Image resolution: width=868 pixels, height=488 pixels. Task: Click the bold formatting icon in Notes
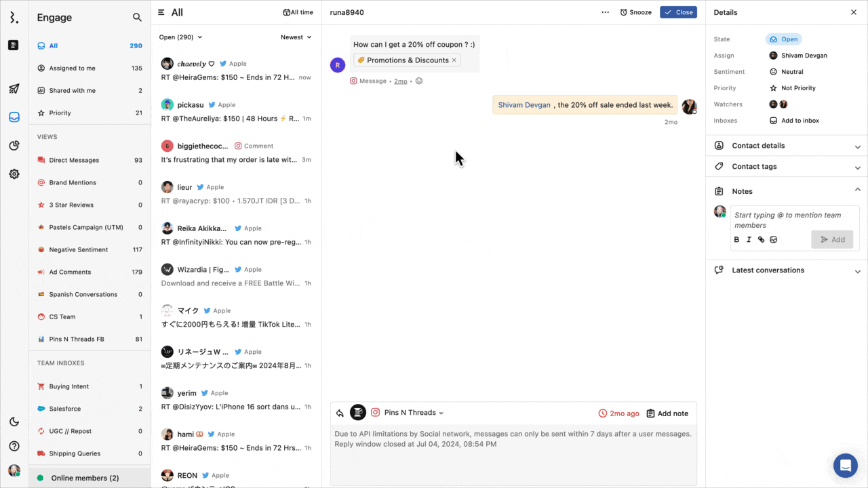[x=737, y=239]
